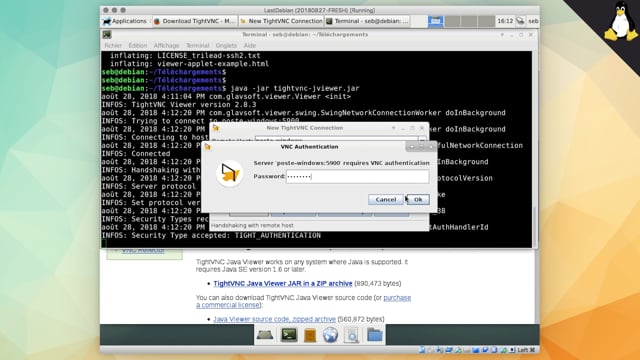
Task: Open Onglets menu in Terminal
Action: [226, 45]
